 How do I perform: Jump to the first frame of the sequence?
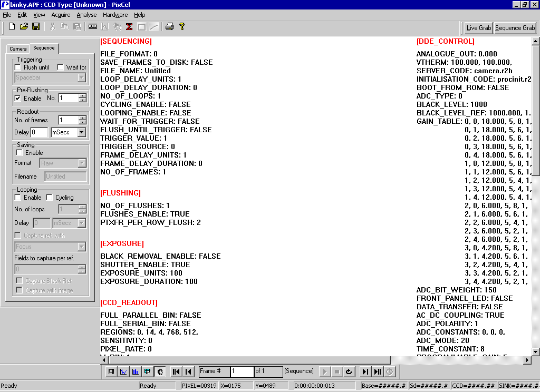pyautogui.click(x=176, y=371)
